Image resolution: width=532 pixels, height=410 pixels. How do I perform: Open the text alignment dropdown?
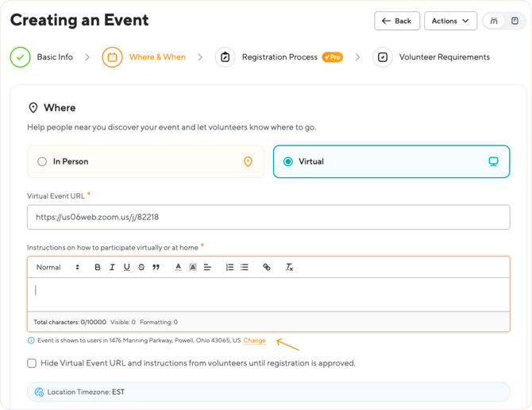[207, 267]
